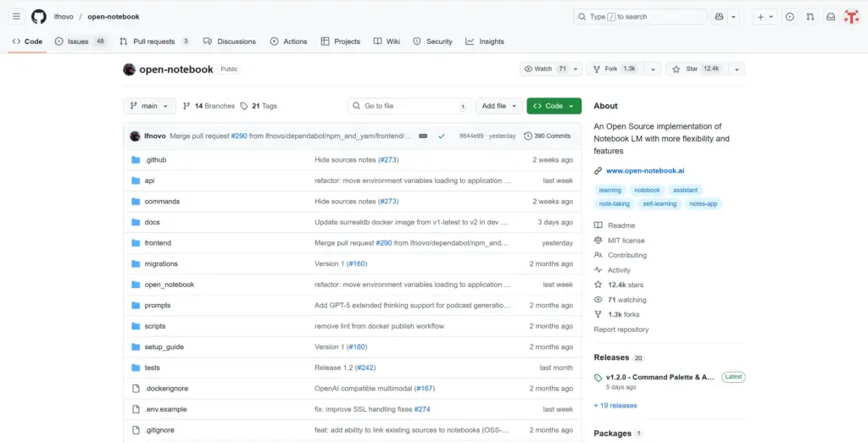Open the main branch dropdown
The width and height of the screenshot is (868, 443).
tap(149, 106)
